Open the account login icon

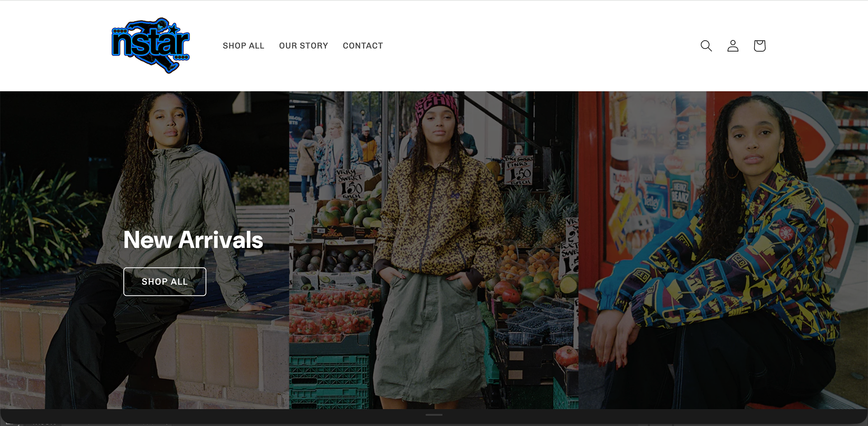[733, 46]
